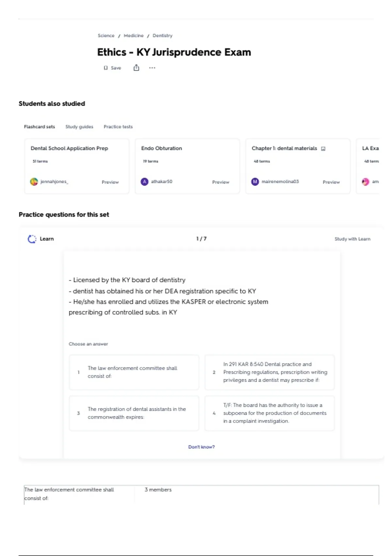Choose answer 4 about board subpoena authority
The width and height of the screenshot is (392, 556).
pos(269,413)
